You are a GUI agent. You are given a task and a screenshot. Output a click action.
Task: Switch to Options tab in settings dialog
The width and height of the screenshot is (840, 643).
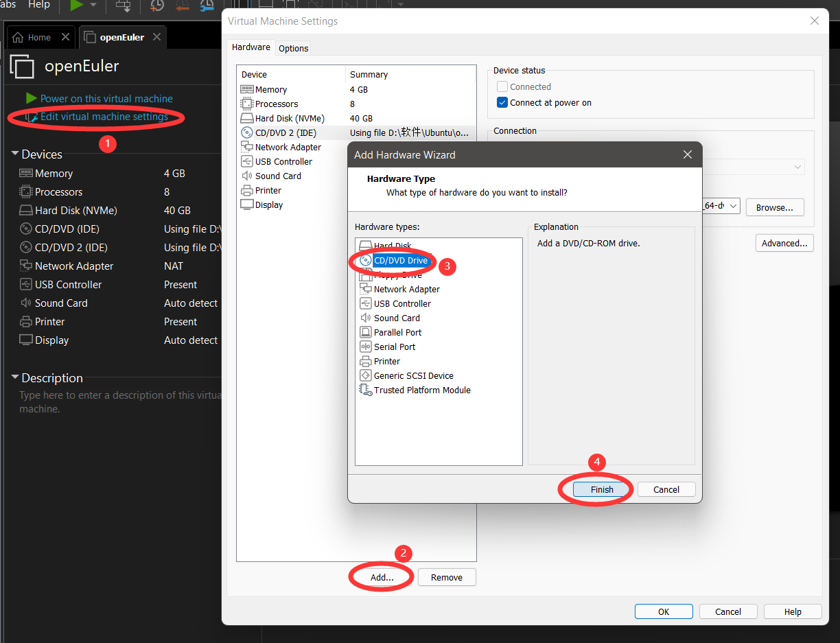pyautogui.click(x=294, y=48)
